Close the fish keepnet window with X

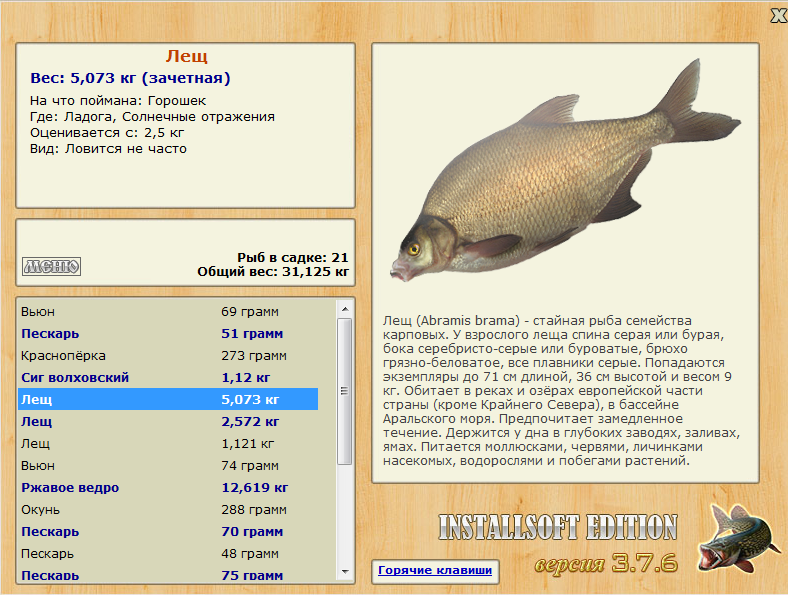779,16
